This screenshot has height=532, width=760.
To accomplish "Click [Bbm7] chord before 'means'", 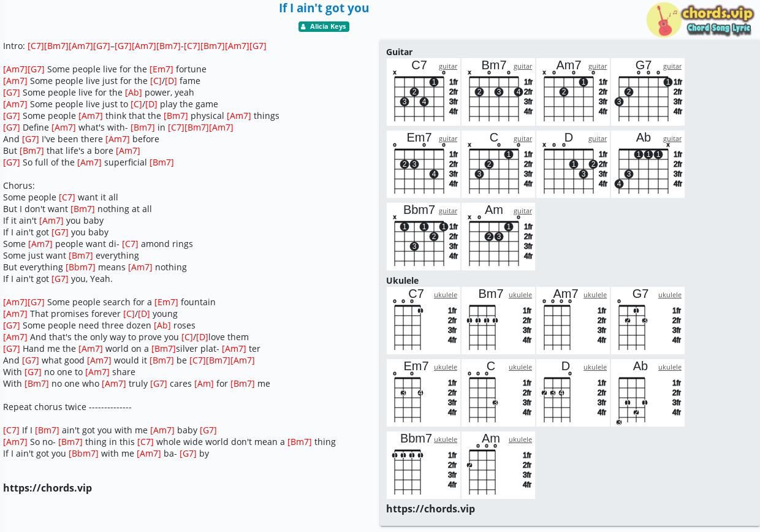I will pos(80,267).
